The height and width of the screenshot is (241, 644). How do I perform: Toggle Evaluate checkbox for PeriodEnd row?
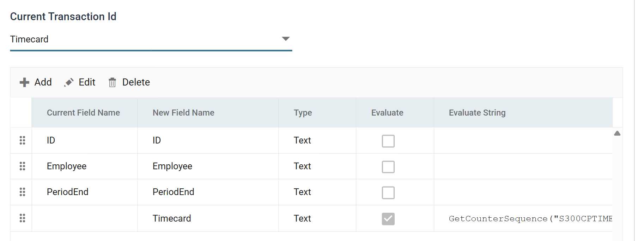(x=388, y=193)
